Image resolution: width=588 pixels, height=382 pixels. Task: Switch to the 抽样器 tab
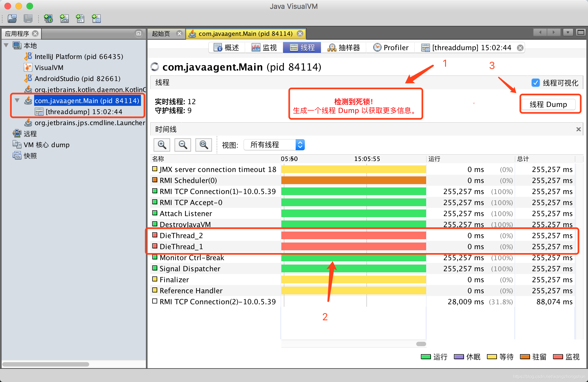(x=344, y=48)
